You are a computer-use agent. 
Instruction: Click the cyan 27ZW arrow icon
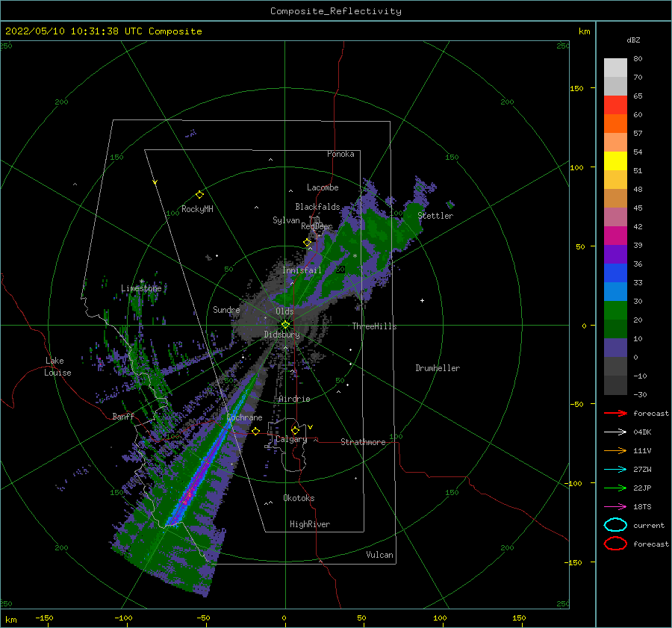[x=615, y=469]
